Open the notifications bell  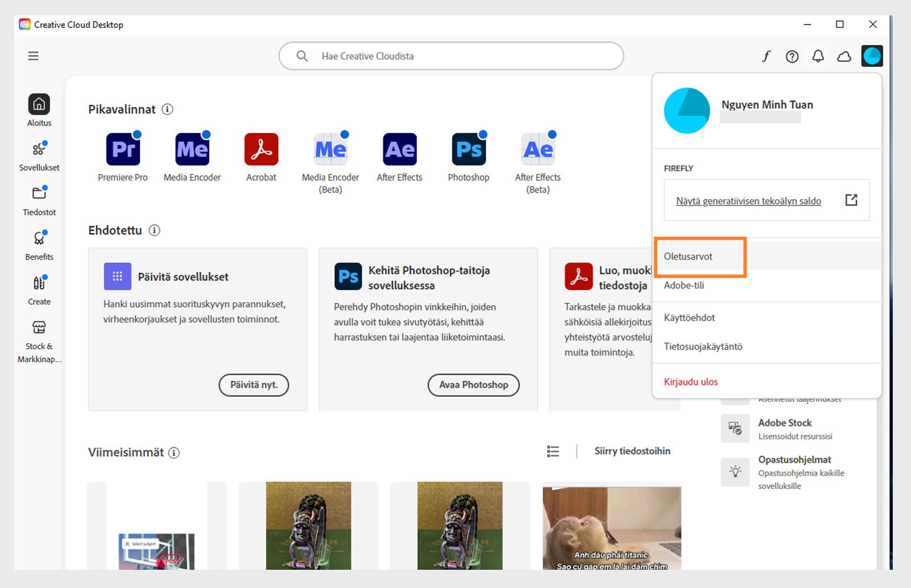coord(818,56)
